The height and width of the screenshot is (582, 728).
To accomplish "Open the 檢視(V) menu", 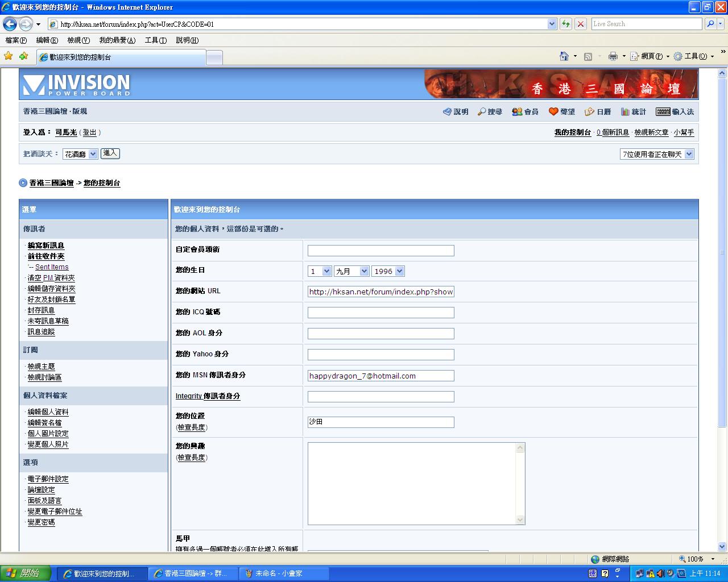I will (x=78, y=40).
